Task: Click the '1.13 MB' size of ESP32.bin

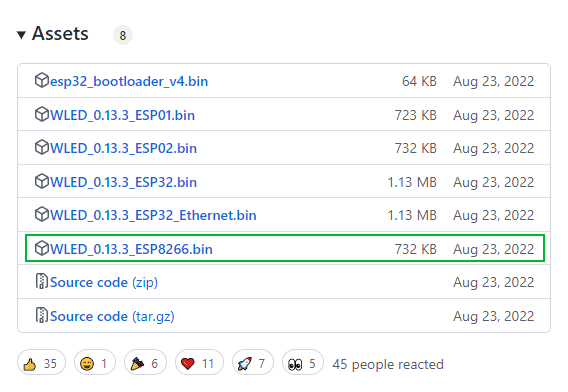Action: coord(412,182)
